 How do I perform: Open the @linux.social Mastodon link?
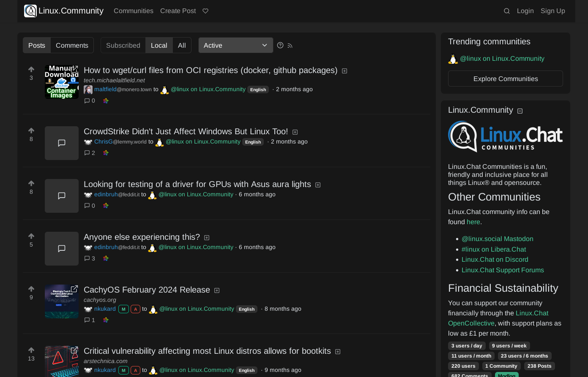point(498,239)
